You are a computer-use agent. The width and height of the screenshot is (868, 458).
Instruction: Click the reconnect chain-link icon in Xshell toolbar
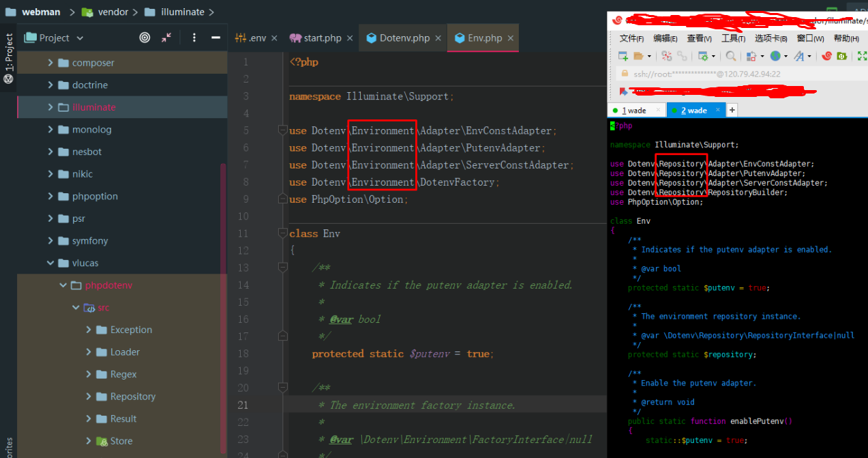[682, 56]
